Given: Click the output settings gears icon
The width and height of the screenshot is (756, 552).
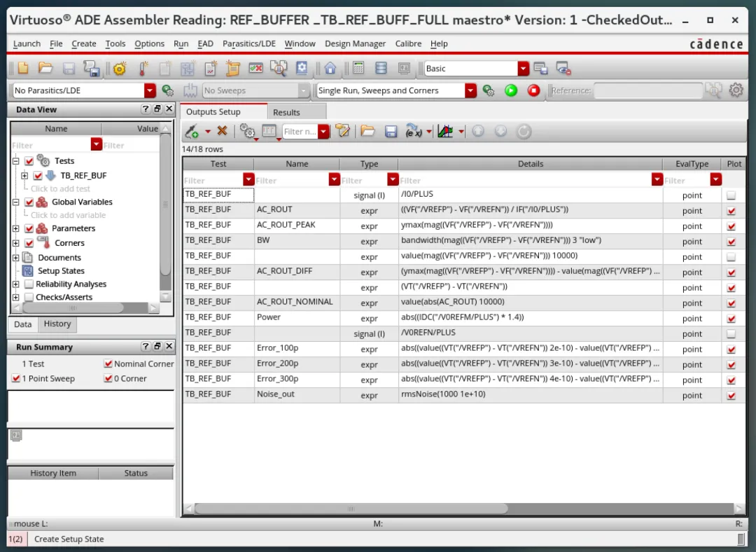Looking at the screenshot, I should coord(247,131).
